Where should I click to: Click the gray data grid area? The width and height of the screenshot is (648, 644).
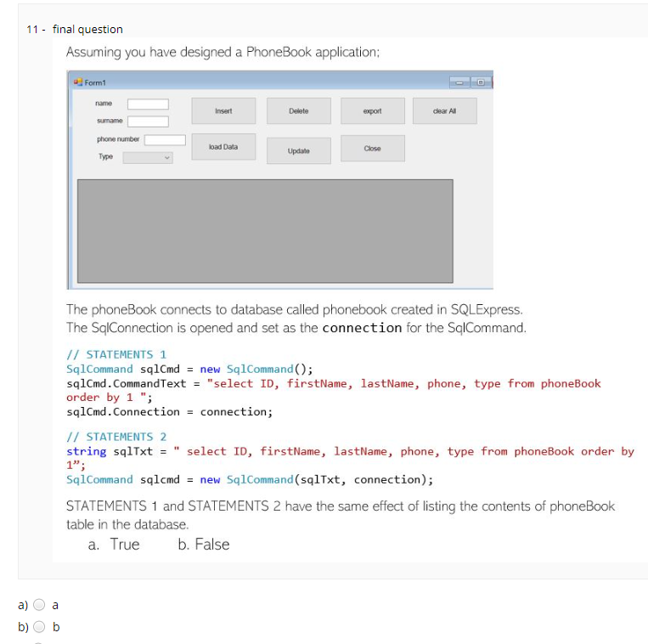[265, 231]
